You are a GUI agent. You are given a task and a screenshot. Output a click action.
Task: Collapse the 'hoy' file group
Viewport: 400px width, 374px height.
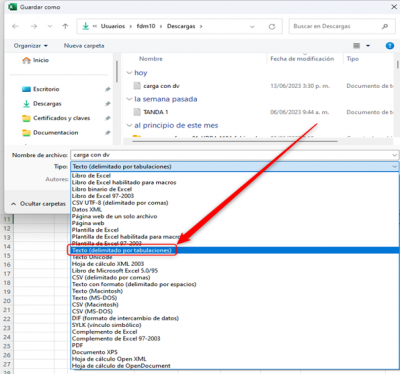coord(129,73)
